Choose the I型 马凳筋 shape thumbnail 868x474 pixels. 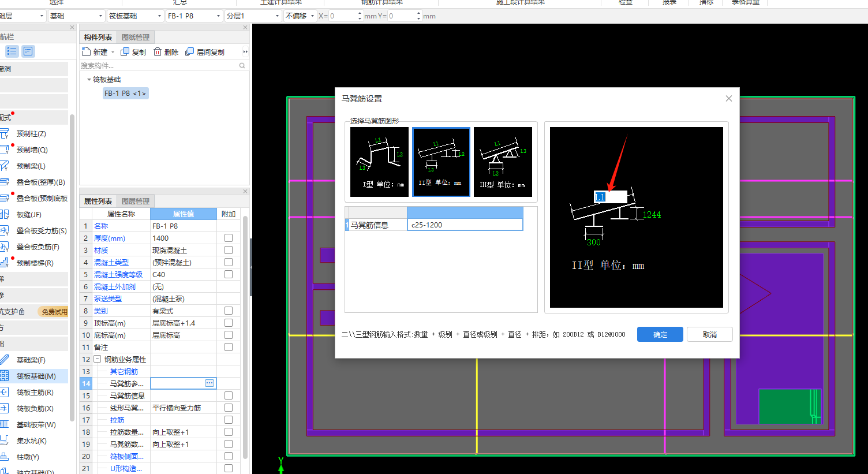[379, 162]
